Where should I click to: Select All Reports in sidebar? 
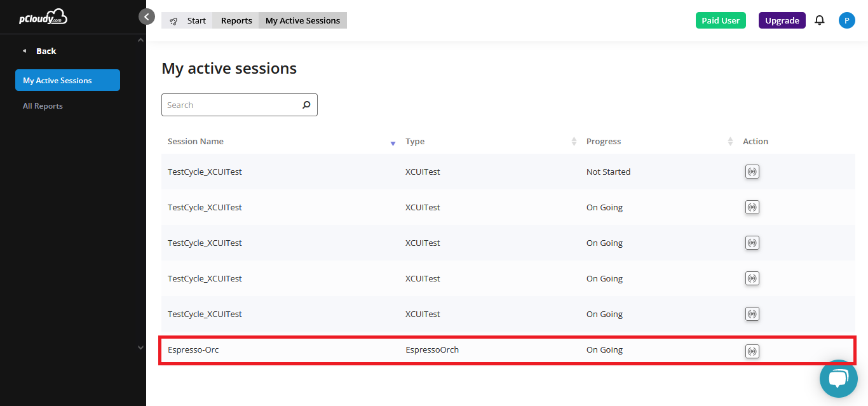pyautogui.click(x=43, y=106)
